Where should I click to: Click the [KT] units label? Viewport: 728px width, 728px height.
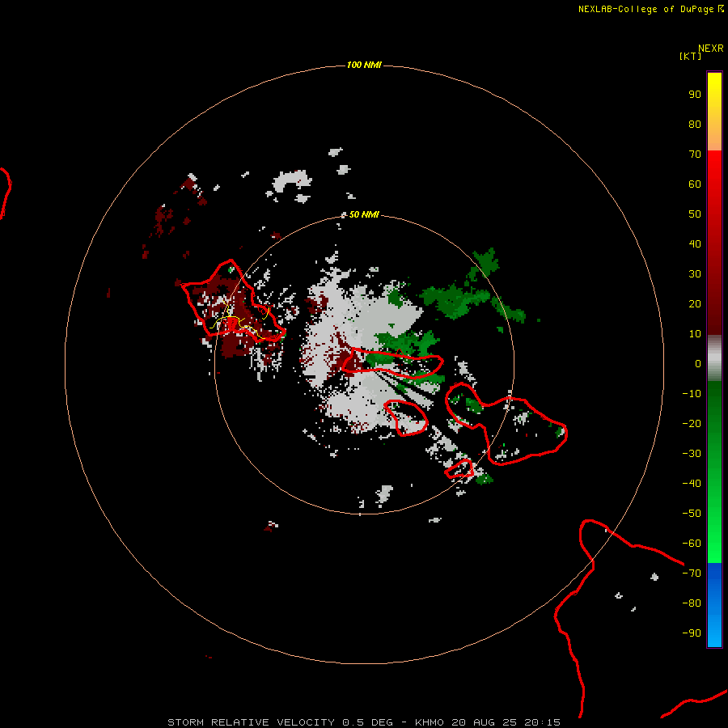(x=690, y=56)
